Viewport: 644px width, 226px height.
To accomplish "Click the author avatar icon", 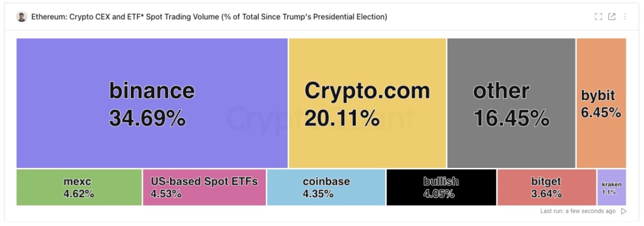I will [22, 17].
